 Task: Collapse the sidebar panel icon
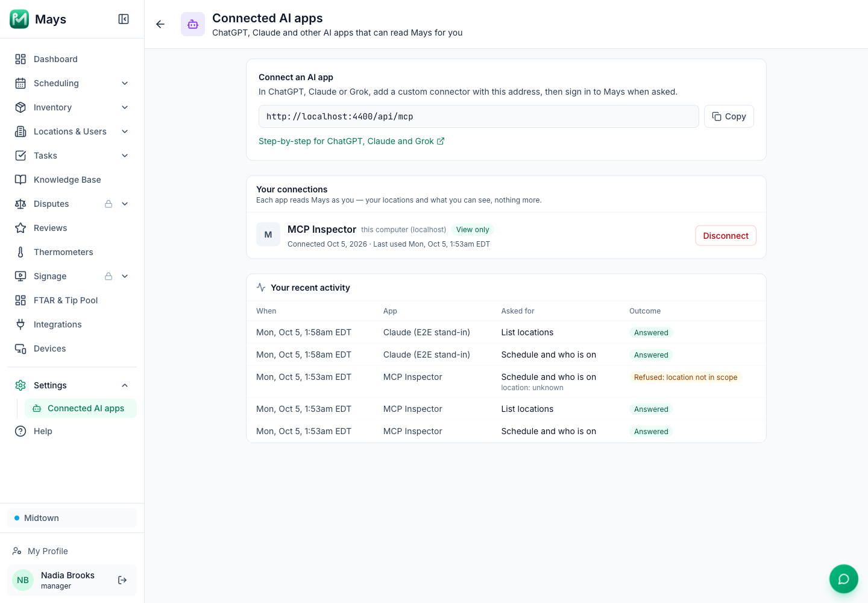coord(124,19)
